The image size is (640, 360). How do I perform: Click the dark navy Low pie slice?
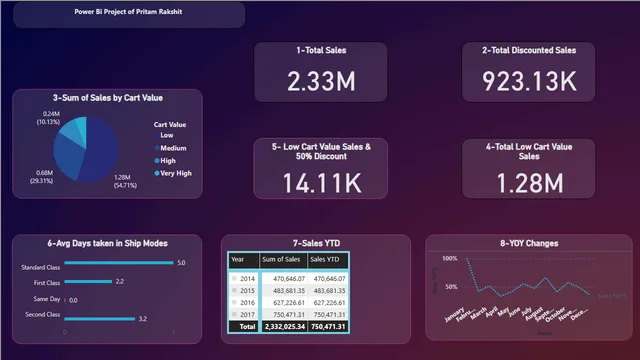[x=102, y=149]
